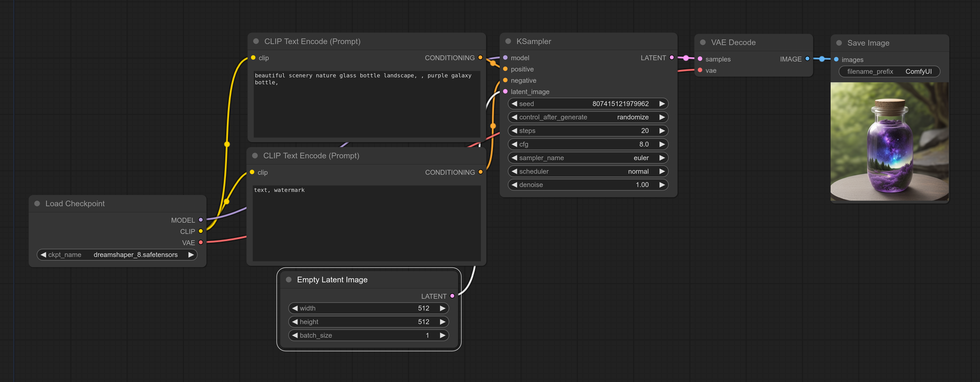The image size is (980, 382).
Task: Click the negative input port on KSampler
Action: 505,80
